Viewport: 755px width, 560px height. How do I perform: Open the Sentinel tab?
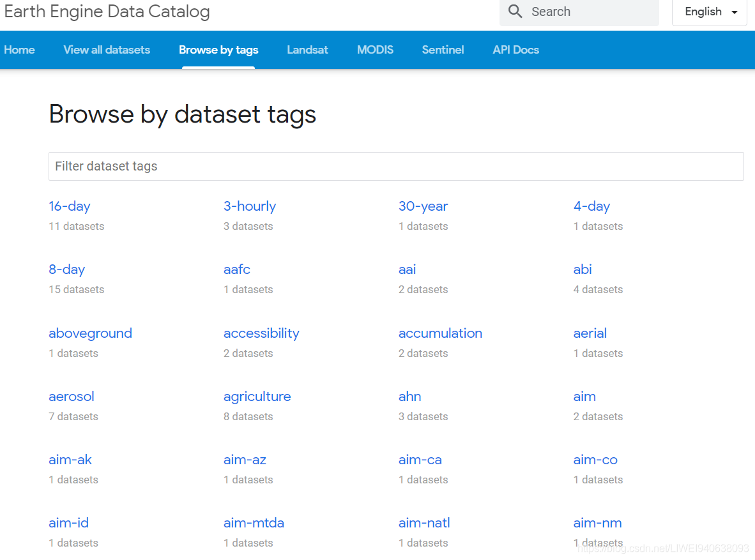tap(443, 50)
